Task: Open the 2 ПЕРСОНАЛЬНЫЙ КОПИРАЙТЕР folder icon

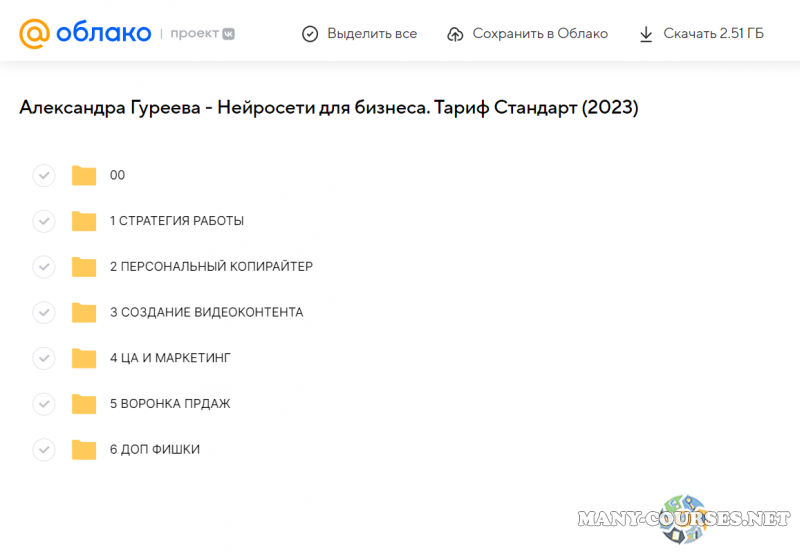Action: click(x=84, y=267)
